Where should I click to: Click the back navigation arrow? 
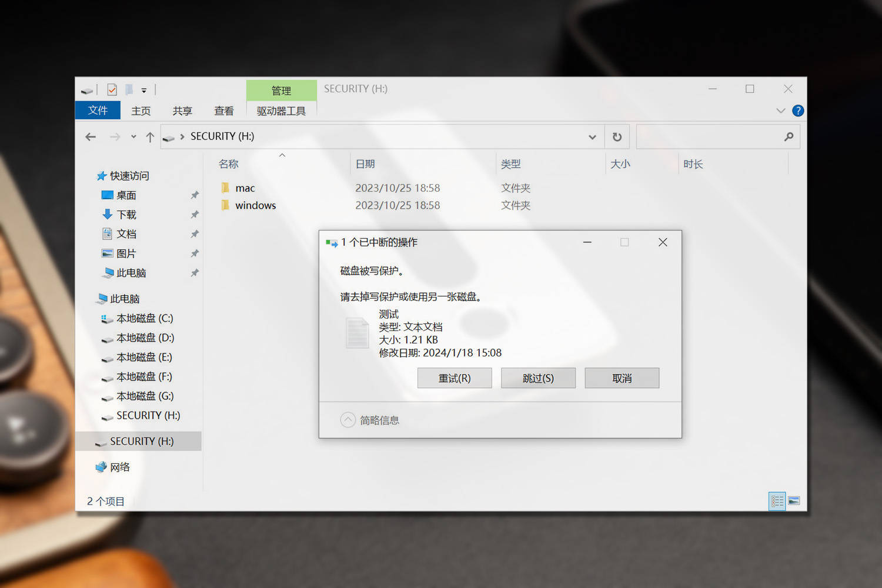91,137
